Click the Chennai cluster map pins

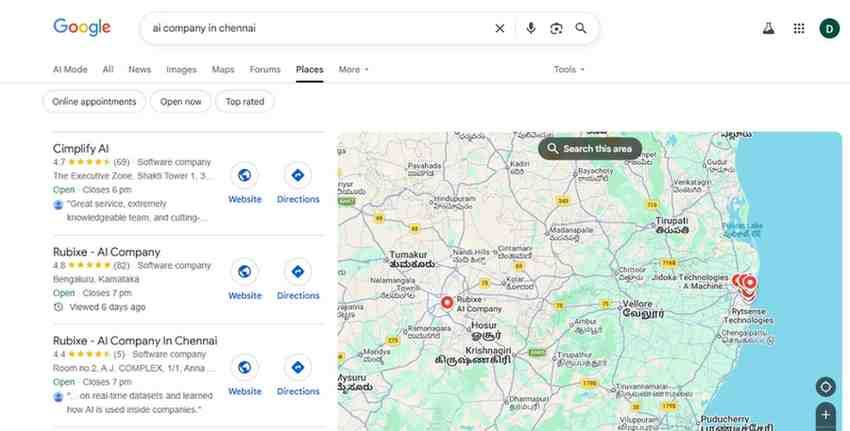[746, 286]
